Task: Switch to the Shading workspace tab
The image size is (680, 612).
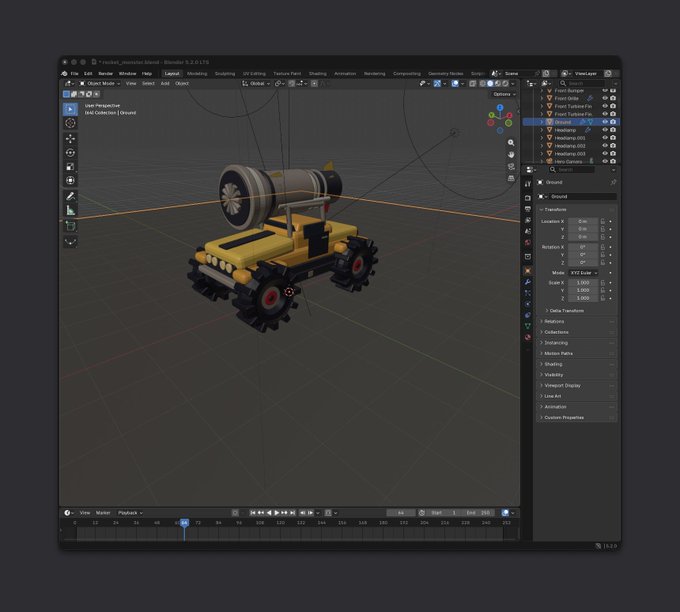Action: click(x=317, y=74)
